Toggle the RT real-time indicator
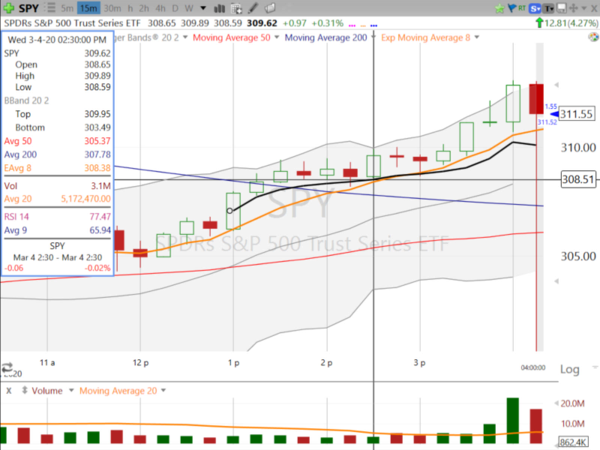This screenshot has height=450, width=600. pyautogui.click(x=522, y=7)
